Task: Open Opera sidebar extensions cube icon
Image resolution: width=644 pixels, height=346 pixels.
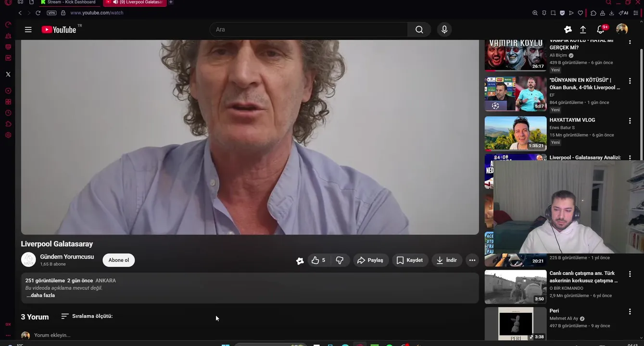Action: click(8, 124)
